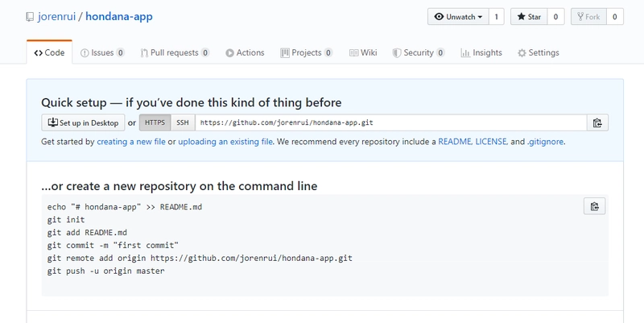This screenshot has width=644, height=323.
Task: Follow the uploading an existing file link
Action: 225,142
